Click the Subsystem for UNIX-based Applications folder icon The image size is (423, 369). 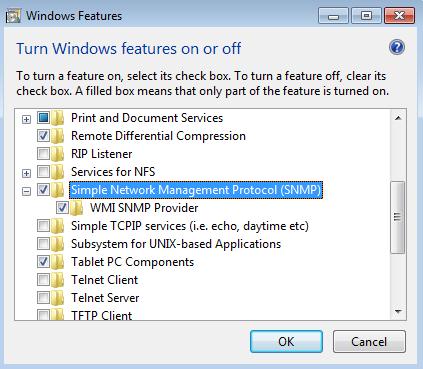pos(57,244)
